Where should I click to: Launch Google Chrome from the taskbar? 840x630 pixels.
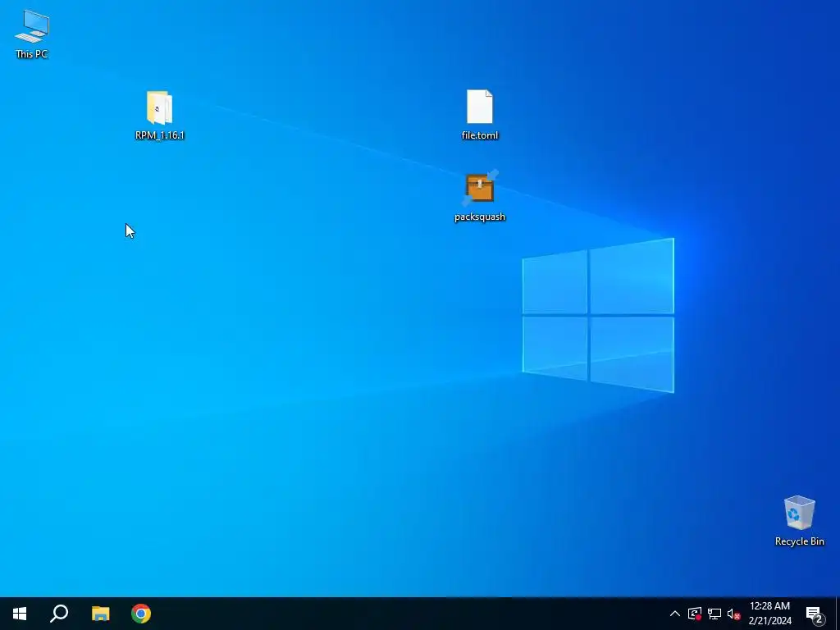click(x=141, y=614)
